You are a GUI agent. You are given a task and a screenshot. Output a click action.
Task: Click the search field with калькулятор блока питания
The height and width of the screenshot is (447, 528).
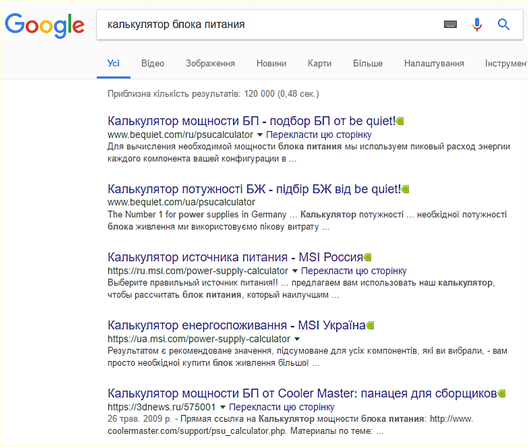[269, 25]
